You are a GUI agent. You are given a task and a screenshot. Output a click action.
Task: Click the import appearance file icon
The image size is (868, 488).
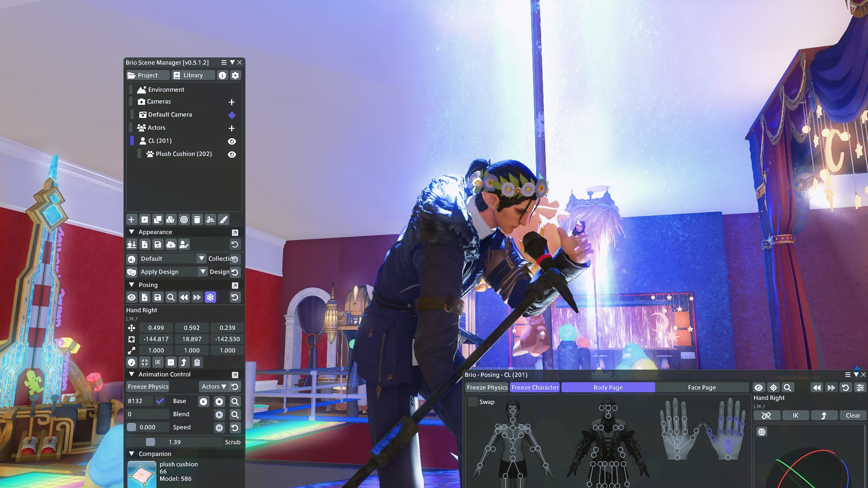[145, 244]
